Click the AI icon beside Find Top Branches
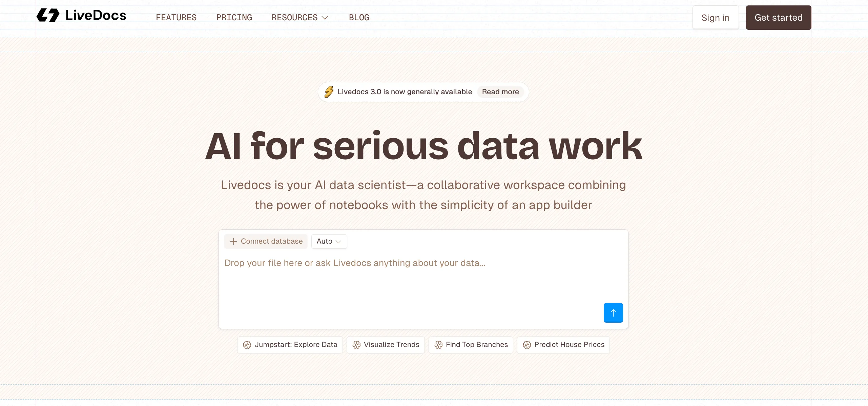Image resolution: width=868 pixels, height=406 pixels. 439,345
